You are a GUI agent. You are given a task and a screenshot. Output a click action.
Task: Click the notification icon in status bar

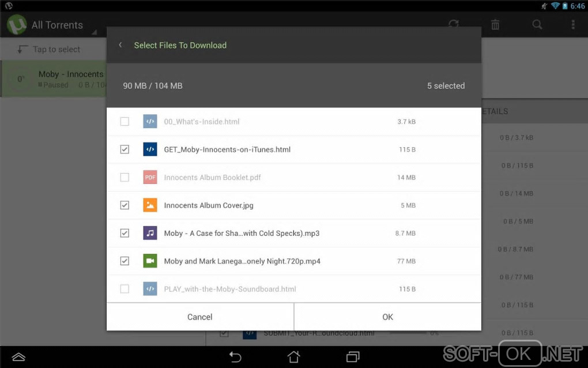coord(9,6)
